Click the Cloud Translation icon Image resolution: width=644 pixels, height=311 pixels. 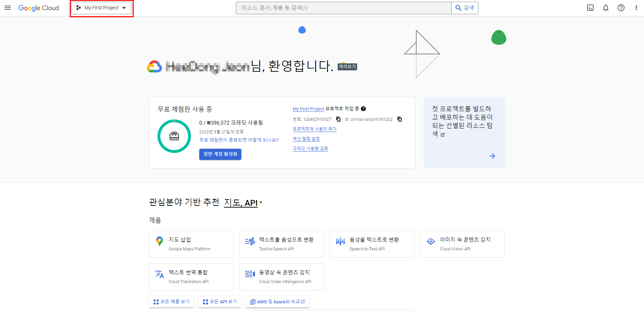tap(160, 274)
